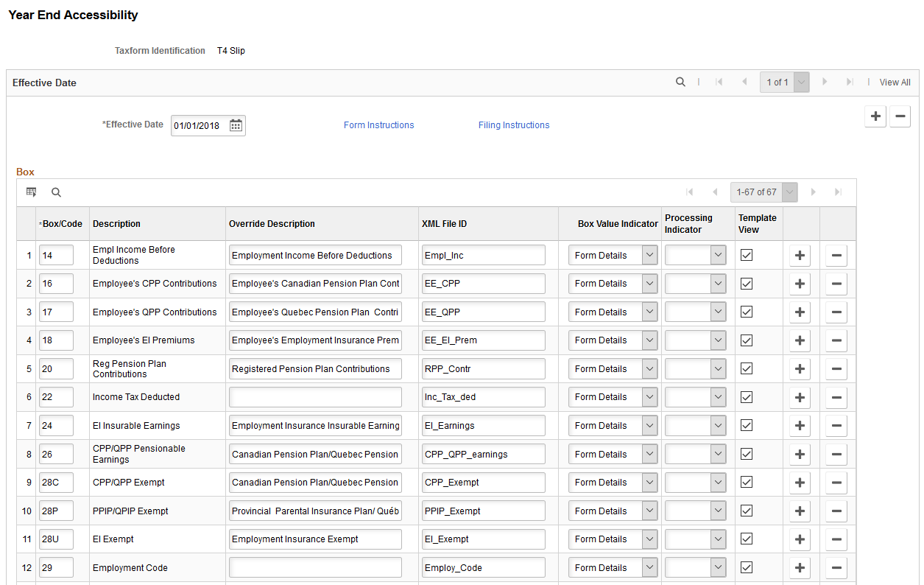Viewport: 924px width, 585px height.
Task: Open Box Value Indicator dropdown for Box 29
Action: pos(613,568)
